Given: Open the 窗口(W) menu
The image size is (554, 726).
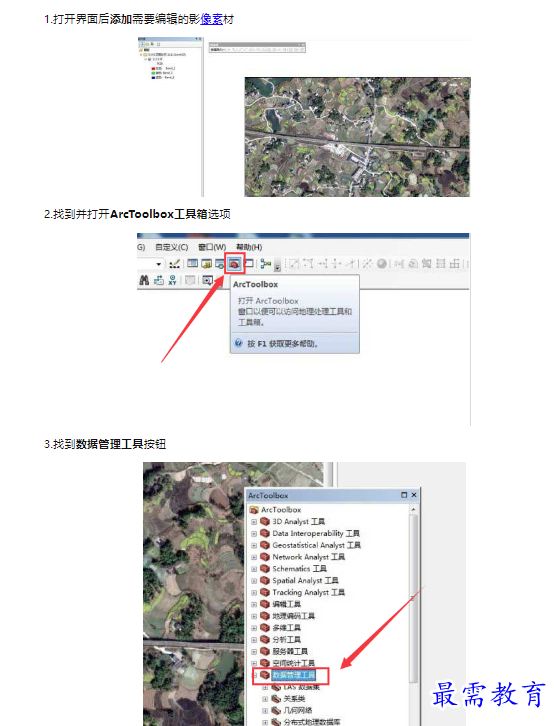Looking at the screenshot, I should click(212, 247).
